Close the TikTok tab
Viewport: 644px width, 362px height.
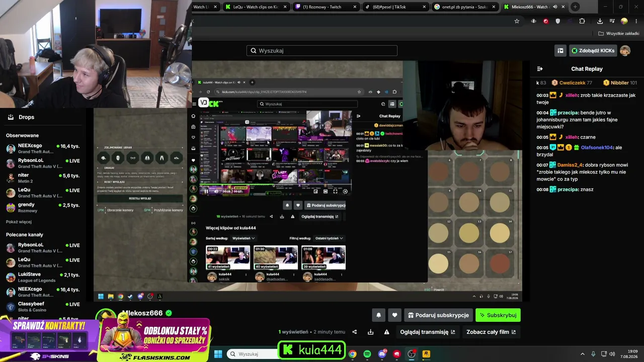pos(424,7)
